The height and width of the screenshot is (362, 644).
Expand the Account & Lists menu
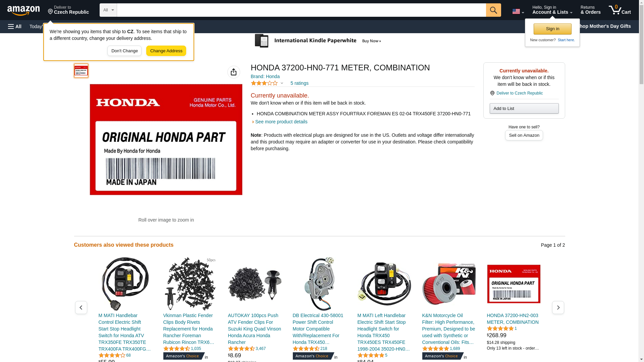552,10
